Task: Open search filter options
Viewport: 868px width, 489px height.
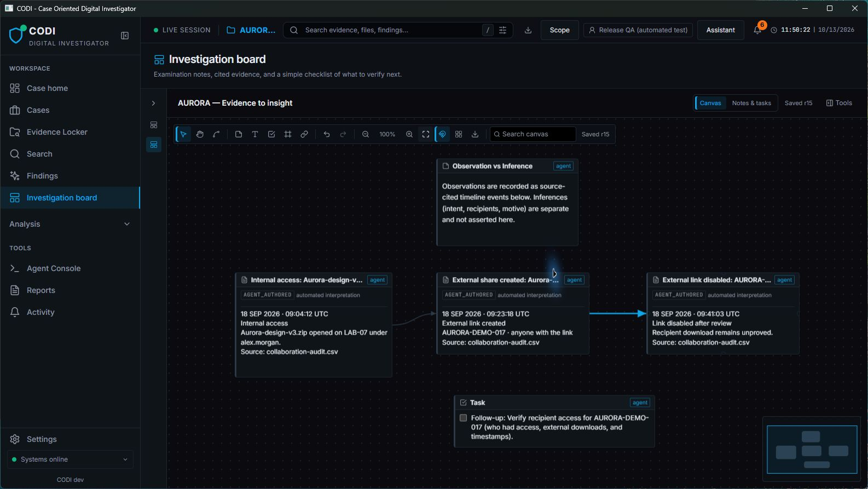Action: point(503,30)
